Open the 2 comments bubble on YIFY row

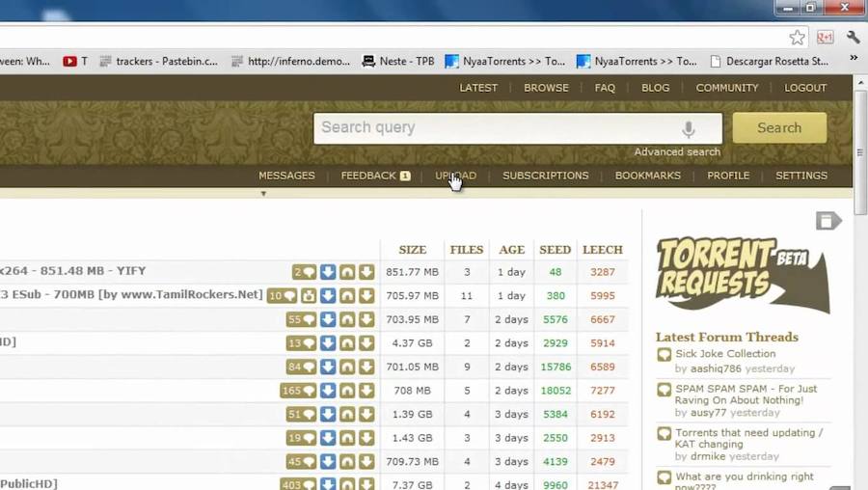304,272
